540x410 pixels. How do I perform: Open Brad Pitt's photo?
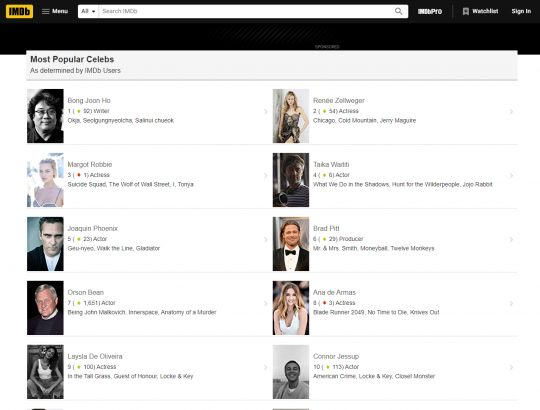[291, 244]
